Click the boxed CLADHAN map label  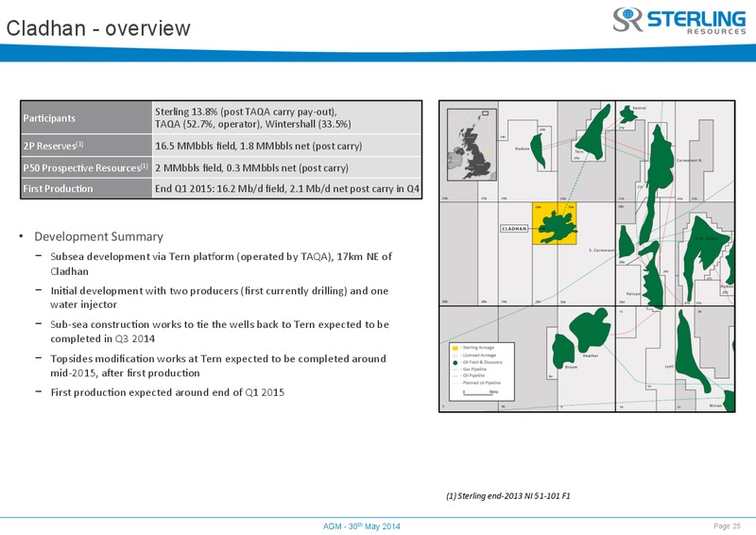[514, 229]
